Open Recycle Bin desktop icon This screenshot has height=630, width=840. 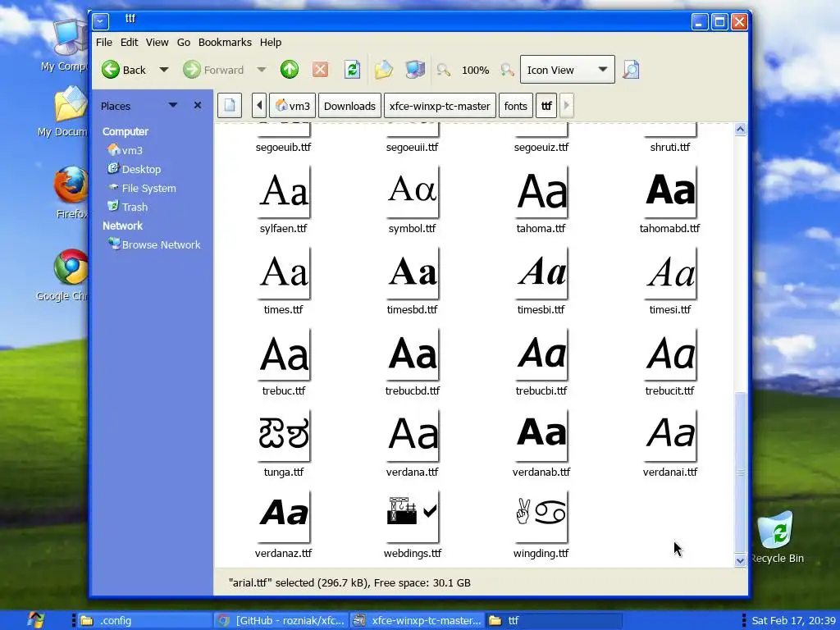click(x=777, y=536)
